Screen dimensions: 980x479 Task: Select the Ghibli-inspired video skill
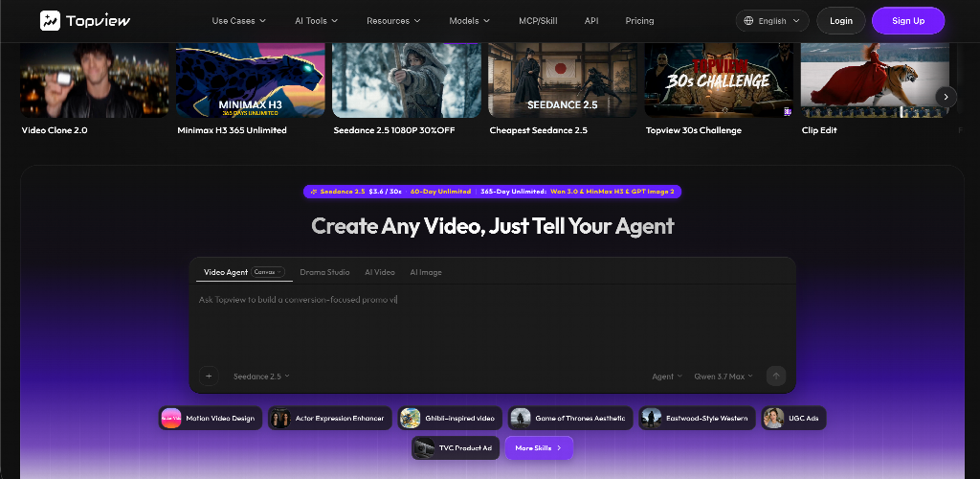[x=450, y=419]
